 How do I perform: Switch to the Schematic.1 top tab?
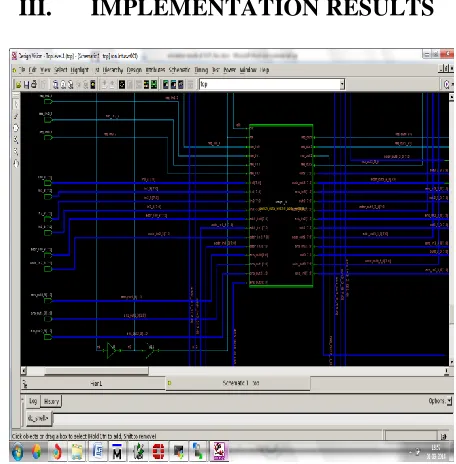click(238, 383)
